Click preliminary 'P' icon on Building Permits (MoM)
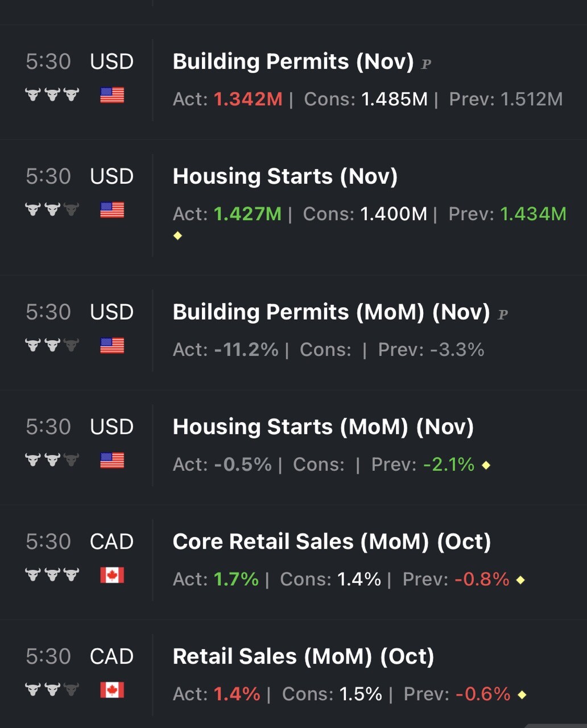587x728 pixels. pyautogui.click(x=502, y=315)
